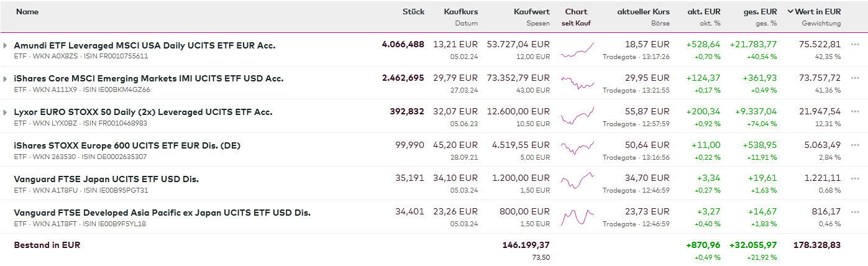Open three-dot menu for Vanguard Asia Pacific ex Japan
This screenshot has width=868, height=266.
[855, 213]
